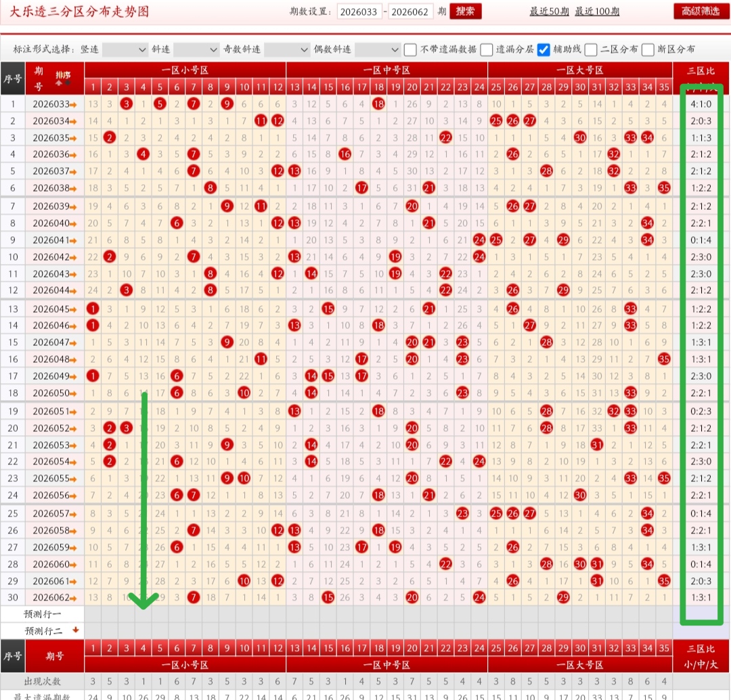Click the dark sort icon beside the up arrow

click(68, 83)
